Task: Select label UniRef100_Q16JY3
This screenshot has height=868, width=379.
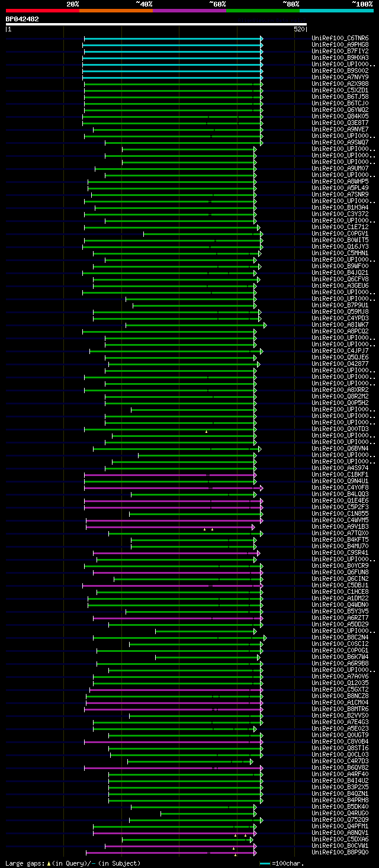Action: pos(340,247)
